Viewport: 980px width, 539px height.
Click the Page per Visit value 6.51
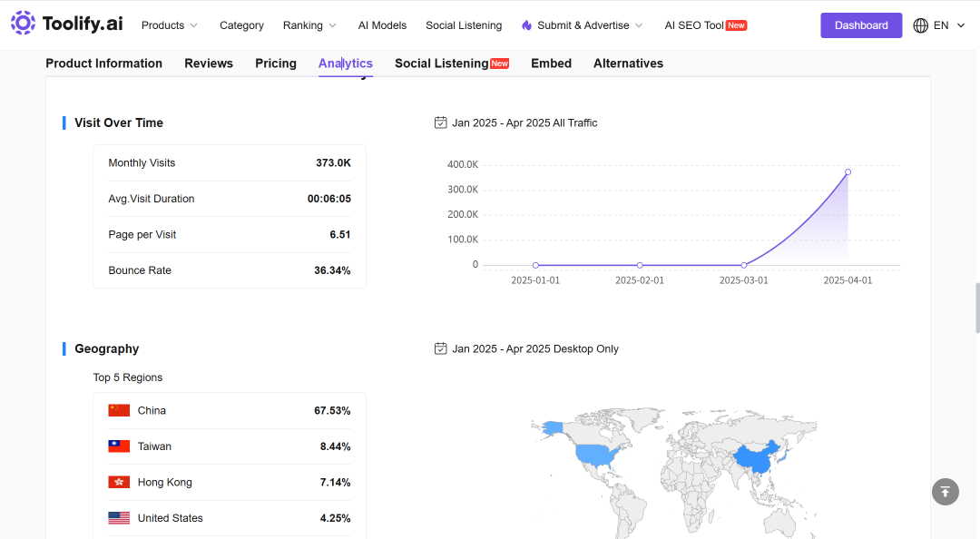pyautogui.click(x=340, y=234)
